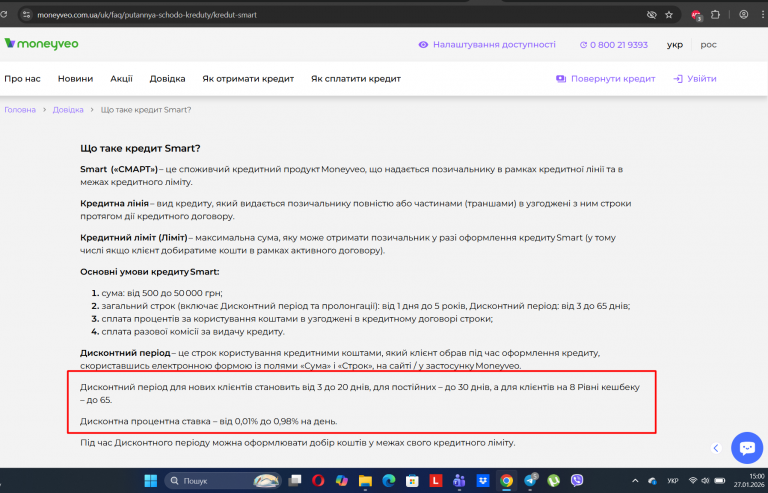
Task: Open File Explorer from taskbar
Action: [x=365, y=481]
